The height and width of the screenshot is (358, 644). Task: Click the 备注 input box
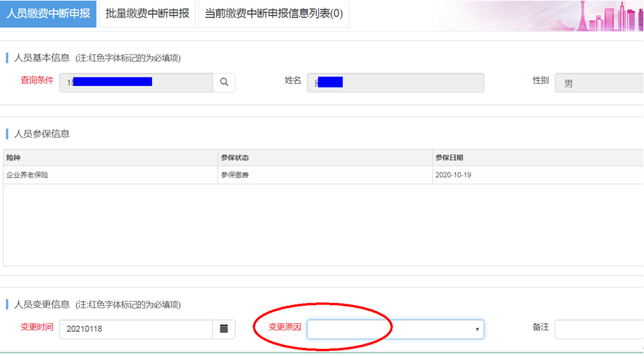[598, 329]
